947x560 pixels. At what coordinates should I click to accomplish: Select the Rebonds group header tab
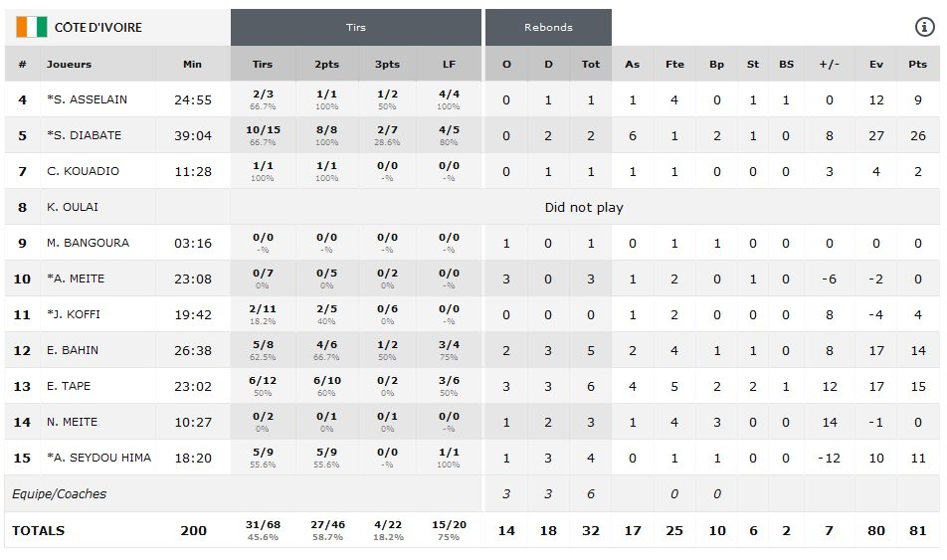coord(548,27)
